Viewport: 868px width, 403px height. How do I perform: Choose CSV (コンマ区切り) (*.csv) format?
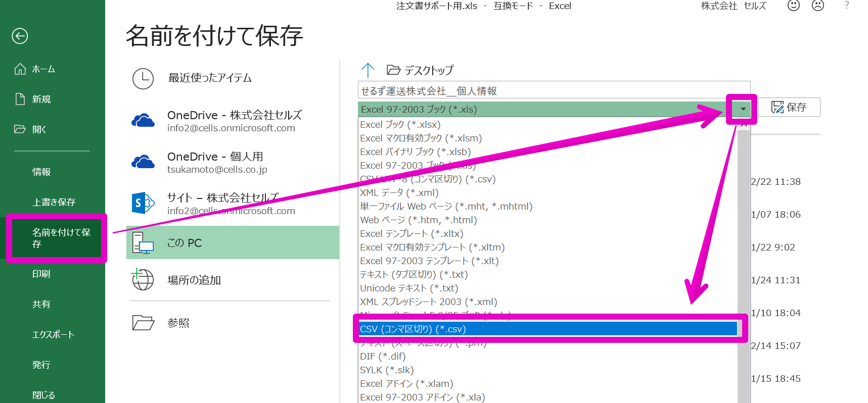point(548,329)
